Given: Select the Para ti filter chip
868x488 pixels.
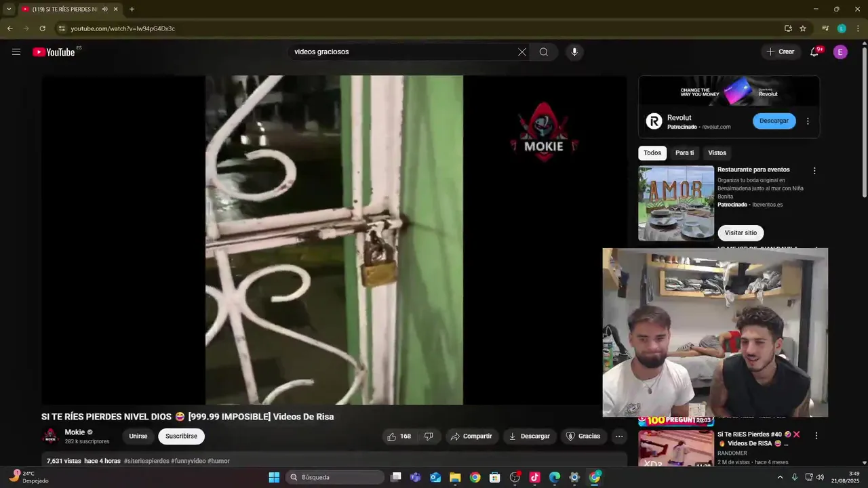Looking at the screenshot, I should coord(685,153).
